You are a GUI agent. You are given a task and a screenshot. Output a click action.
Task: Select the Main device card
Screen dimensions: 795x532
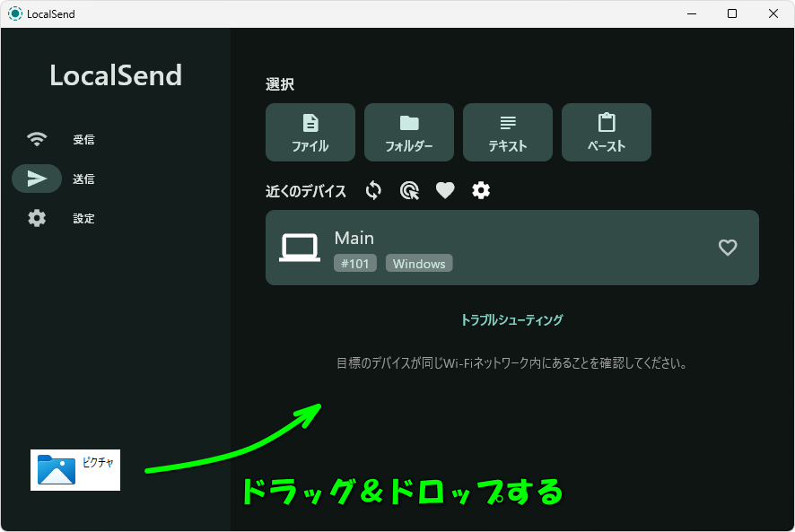pyautogui.click(x=512, y=248)
